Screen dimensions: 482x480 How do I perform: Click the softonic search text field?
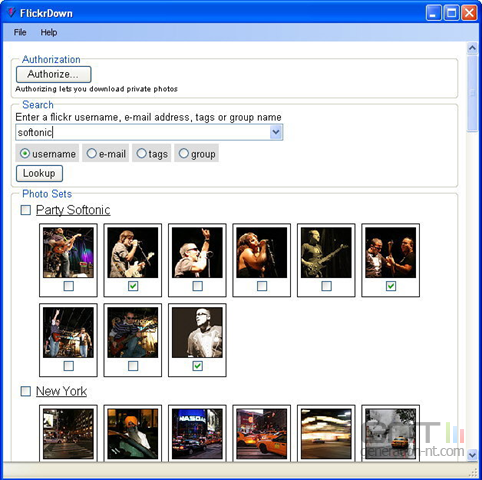[143, 132]
